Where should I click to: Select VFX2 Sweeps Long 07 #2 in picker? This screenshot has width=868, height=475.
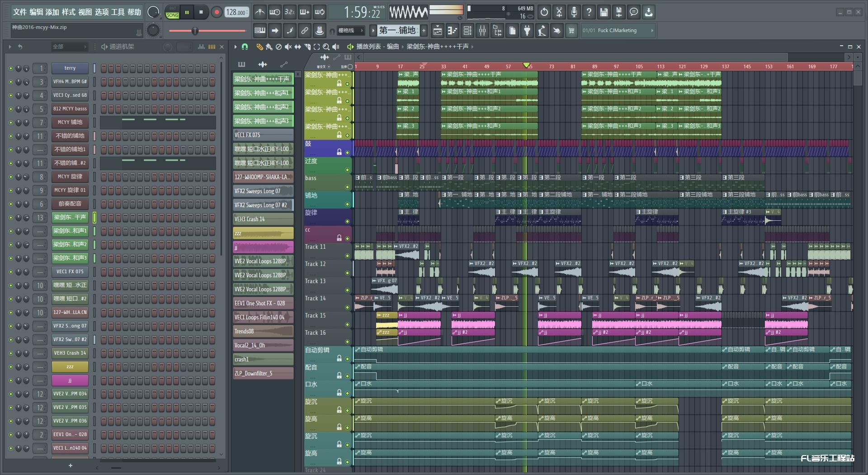pyautogui.click(x=263, y=205)
